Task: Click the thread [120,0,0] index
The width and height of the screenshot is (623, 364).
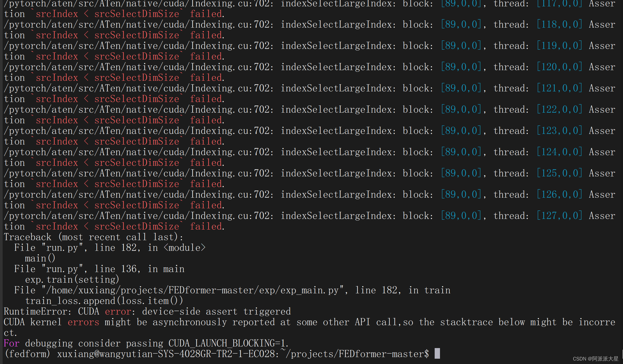Action: [x=559, y=67]
